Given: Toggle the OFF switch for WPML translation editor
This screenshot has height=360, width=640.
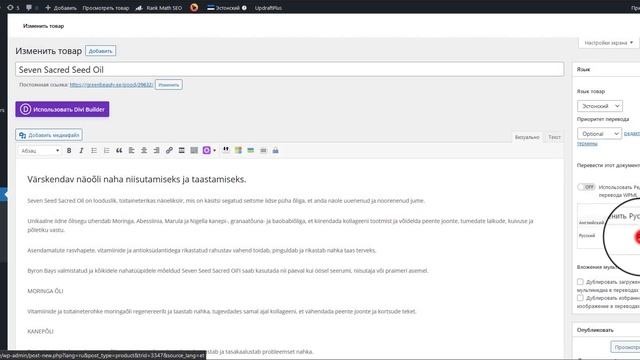Looking at the screenshot, I should pyautogui.click(x=587, y=187).
